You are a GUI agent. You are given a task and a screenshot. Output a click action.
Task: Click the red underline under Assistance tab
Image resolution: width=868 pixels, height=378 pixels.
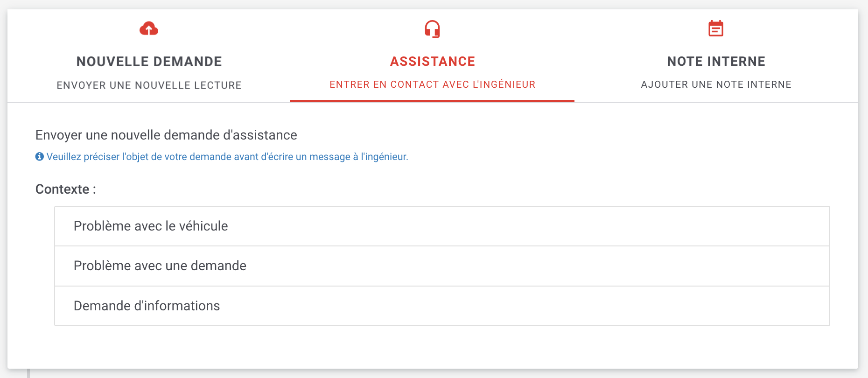tap(432, 100)
